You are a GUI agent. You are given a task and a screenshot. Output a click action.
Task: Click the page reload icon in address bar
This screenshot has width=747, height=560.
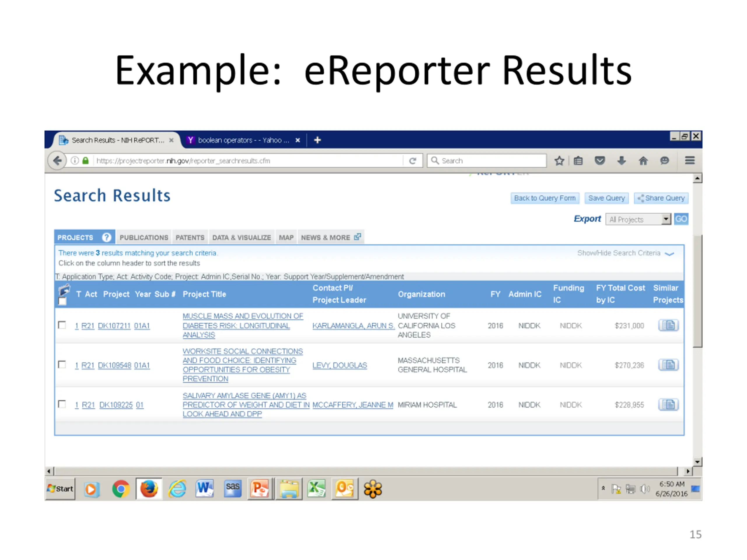click(412, 161)
